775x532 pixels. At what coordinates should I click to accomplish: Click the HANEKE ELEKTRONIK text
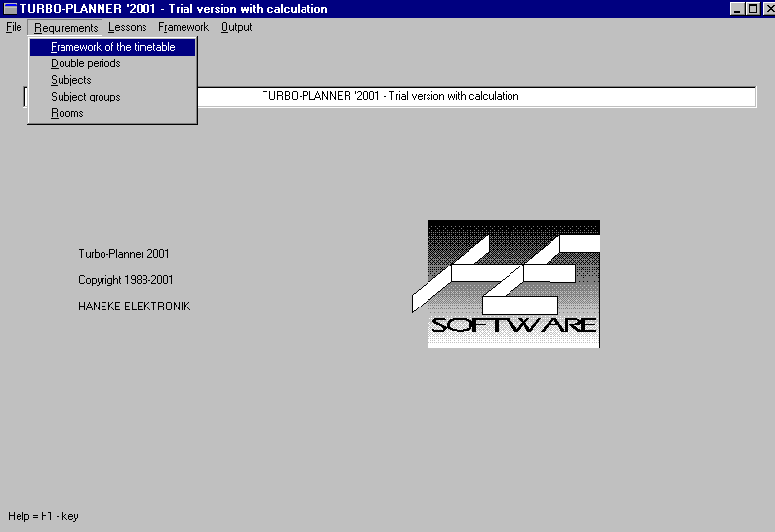[x=134, y=307]
